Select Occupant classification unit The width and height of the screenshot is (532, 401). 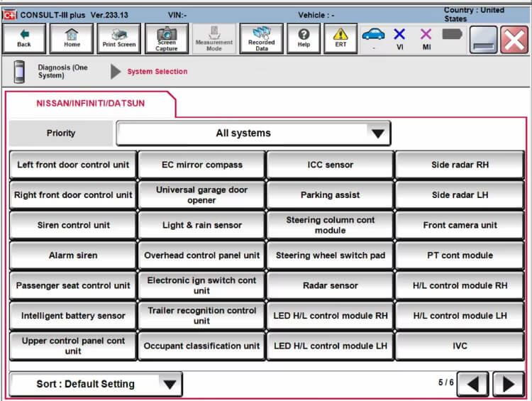tap(201, 346)
